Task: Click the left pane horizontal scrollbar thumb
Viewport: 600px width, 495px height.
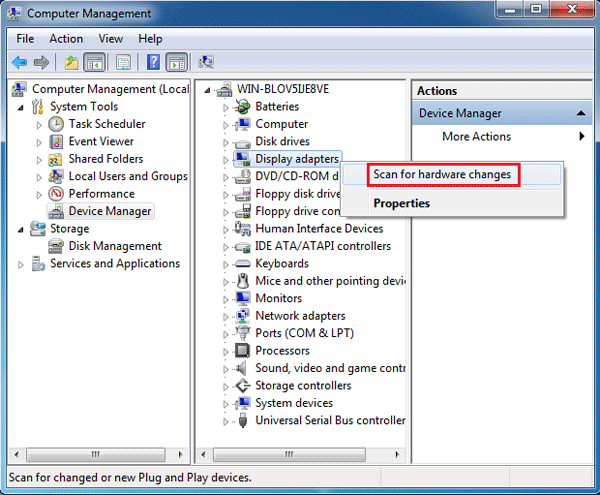Action: pos(96,454)
